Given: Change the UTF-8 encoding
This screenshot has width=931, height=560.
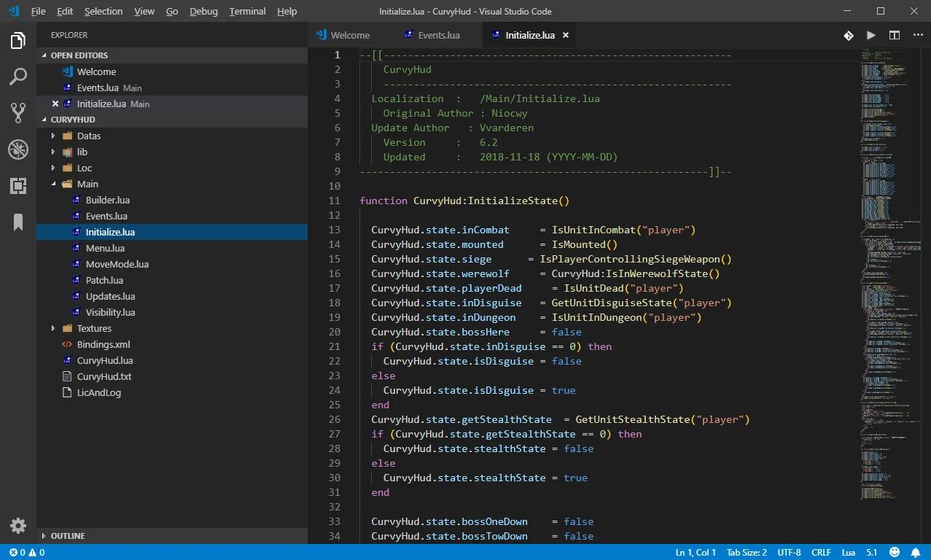Looking at the screenshot, I should coord(789,553).
